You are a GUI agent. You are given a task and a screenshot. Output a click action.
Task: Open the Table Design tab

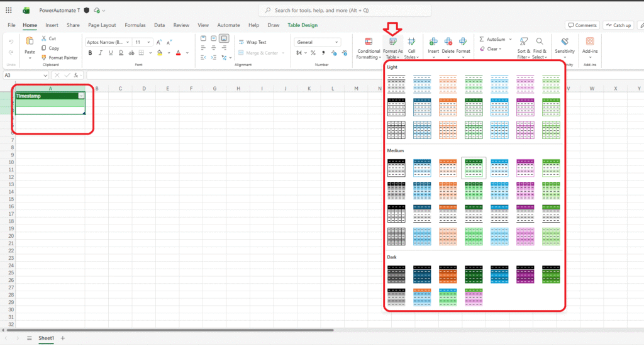pos(303,25)
